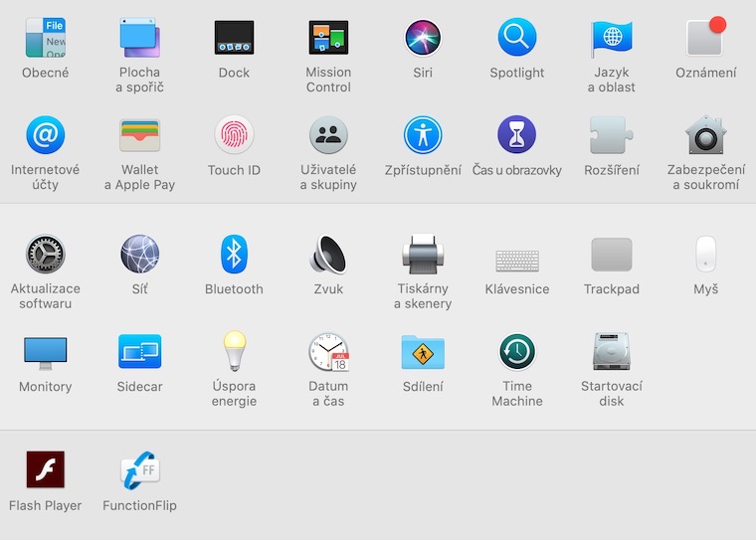Open the Trackpad preferences icon
This screenshot has width=756, height=540.
pyautogui.click(x=612, y=255)
